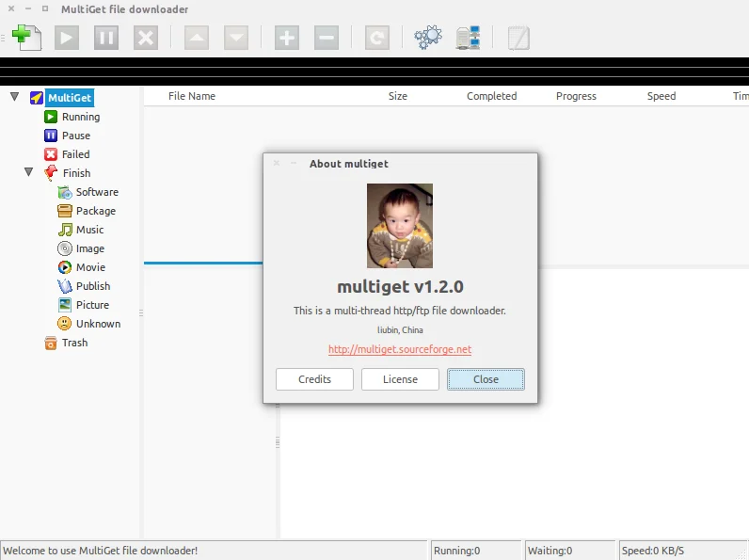Click the baby photo in About dialog
The height and width of the screenshot is (560, 749).
pos(400,226)
